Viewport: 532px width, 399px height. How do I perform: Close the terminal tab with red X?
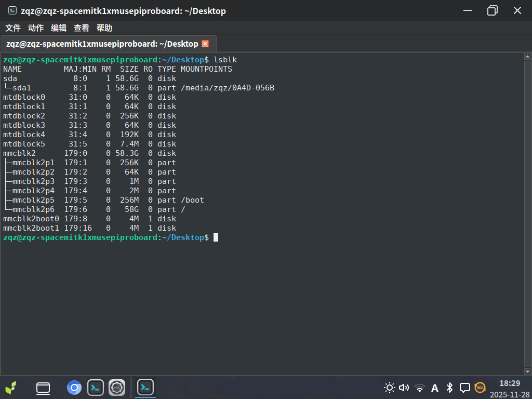pyautogui.click(x=205, y=44)
